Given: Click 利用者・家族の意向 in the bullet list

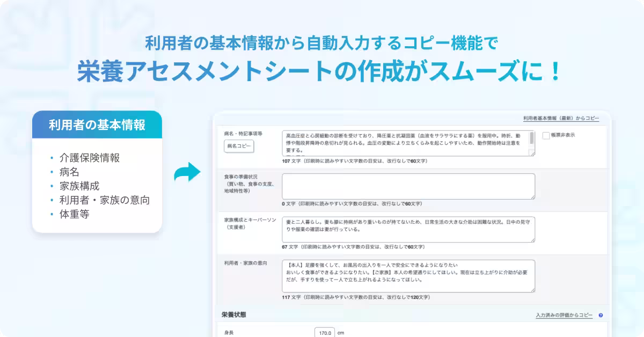Looking at the screenshot, I should 104,200.
